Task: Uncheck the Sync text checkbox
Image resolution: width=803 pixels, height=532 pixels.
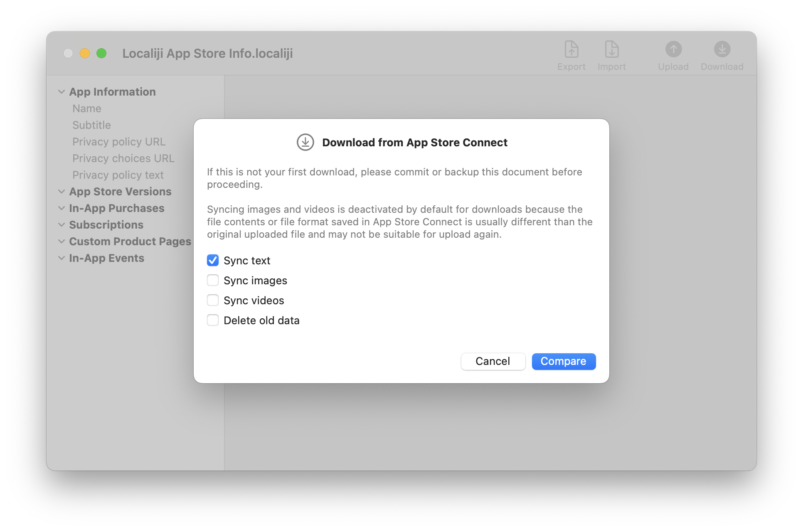Action: click(213, 260)
